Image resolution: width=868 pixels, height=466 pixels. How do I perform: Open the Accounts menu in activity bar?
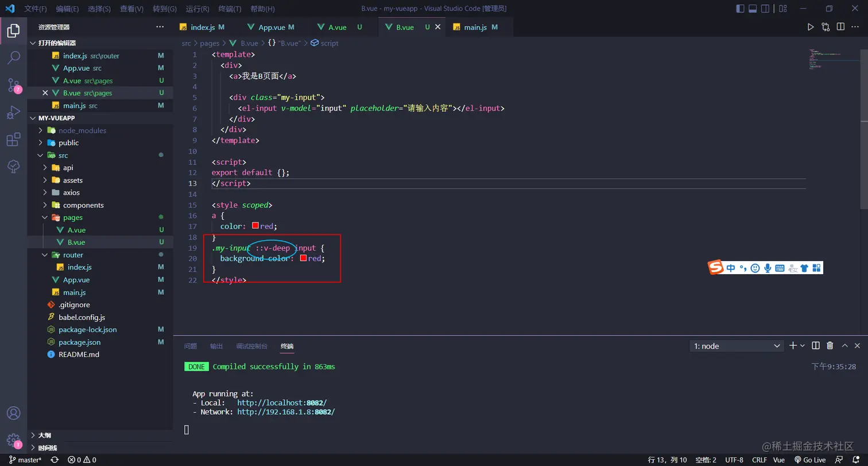(13, 414)
